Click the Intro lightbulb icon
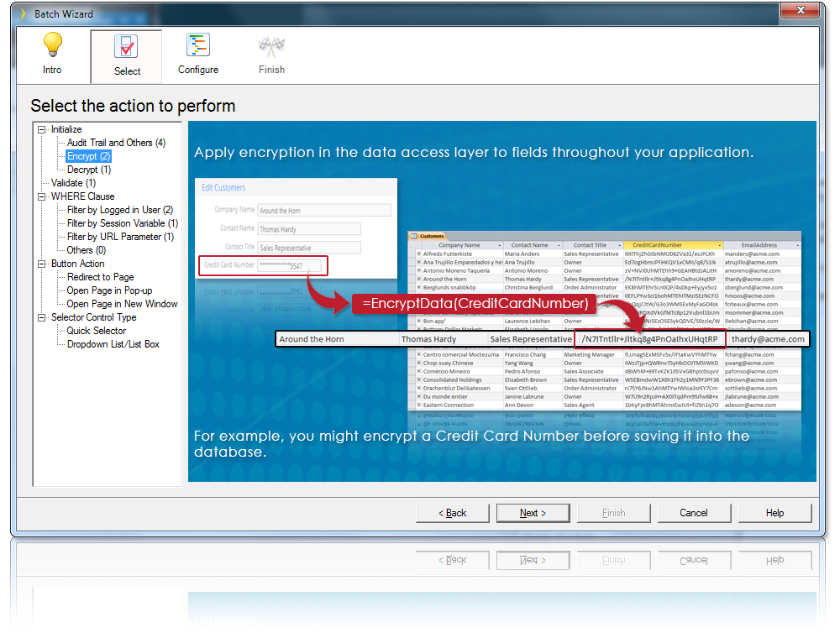Viewport: 840px width, 638px height. tap(52, 44)
